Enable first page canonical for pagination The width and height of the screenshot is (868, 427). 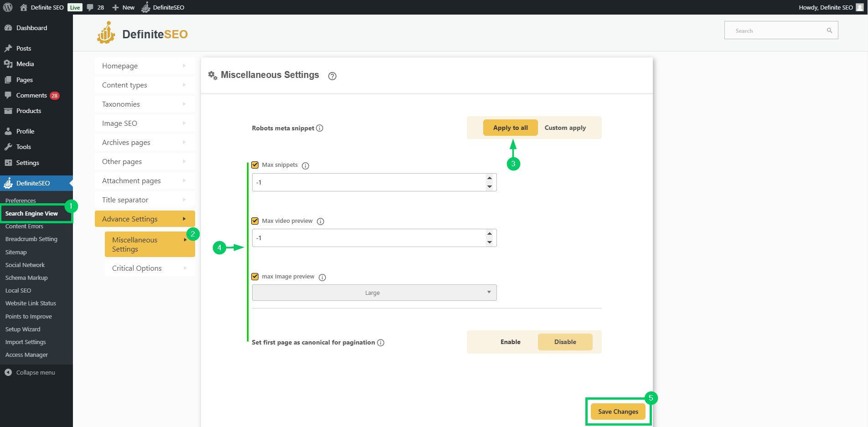click(x=511, y=342)
